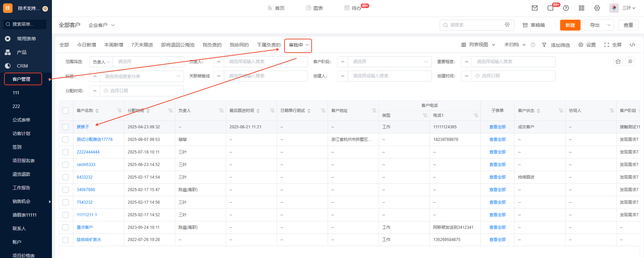This screenshot has width=644, height=258.
Task: Tick the select-all header checkbox
Action: pyautogui.click(x=66, y=111)
